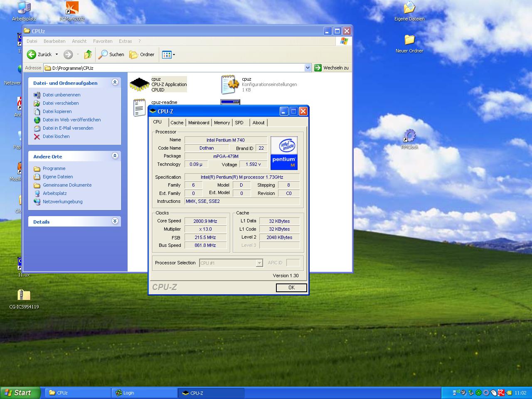The image size is (532, 399).
Task: Open the Zurück history dropdown arrow
Action: [x=57, y=54]
